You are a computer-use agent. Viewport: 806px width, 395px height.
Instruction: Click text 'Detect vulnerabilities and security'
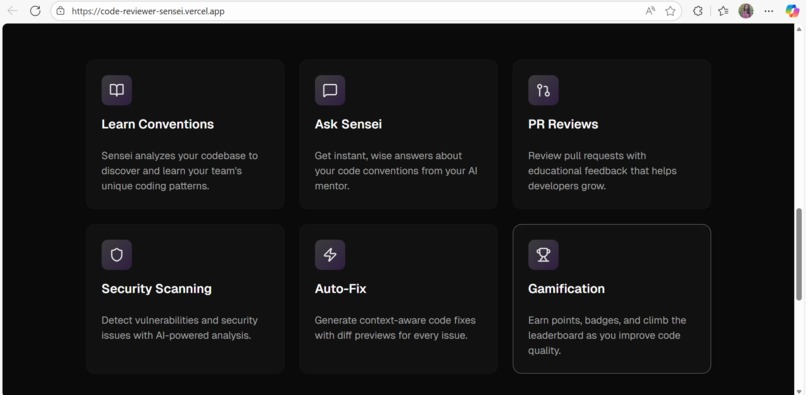click(179, 320)
